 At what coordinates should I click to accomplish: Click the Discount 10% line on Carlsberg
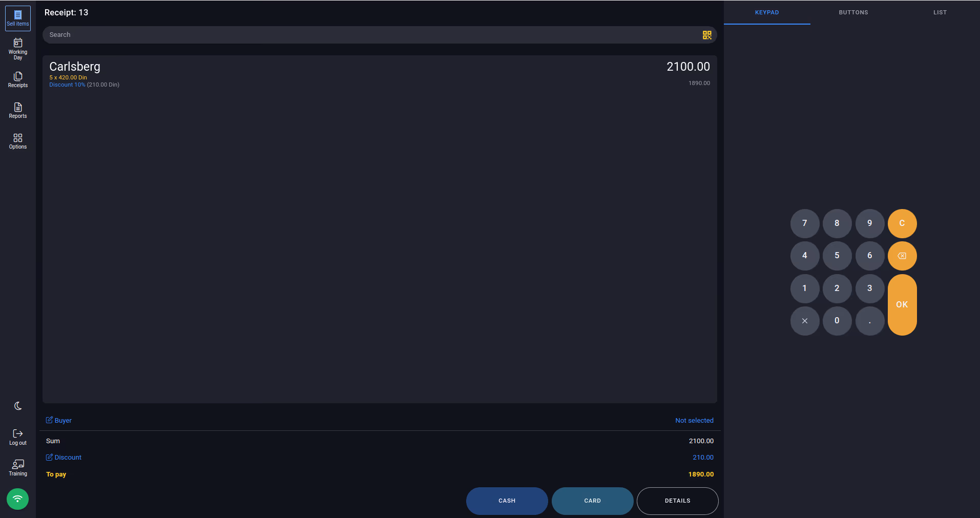[67, 85]
